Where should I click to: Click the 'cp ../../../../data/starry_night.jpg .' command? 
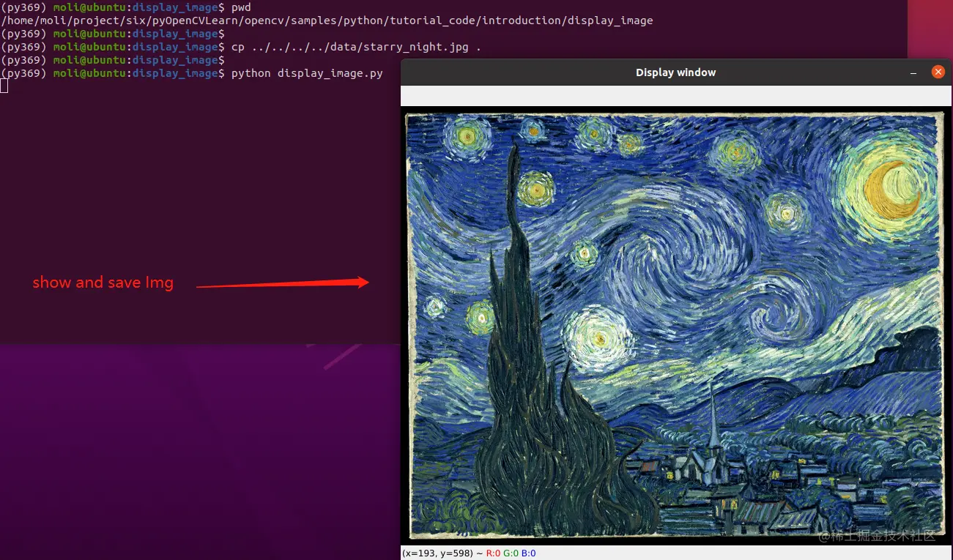click(x=356, y=47)
